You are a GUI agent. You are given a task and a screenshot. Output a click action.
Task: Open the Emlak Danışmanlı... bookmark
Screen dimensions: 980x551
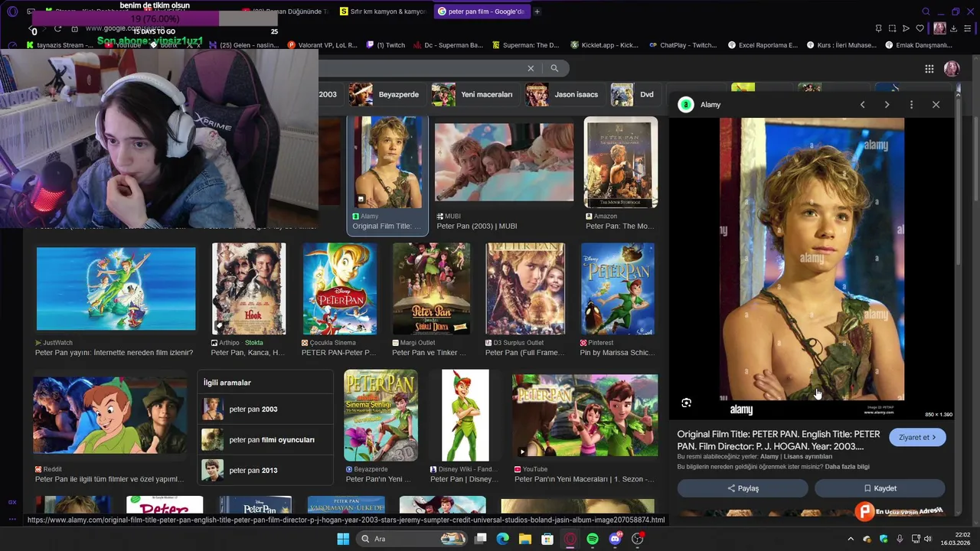[x=918, y=45]
